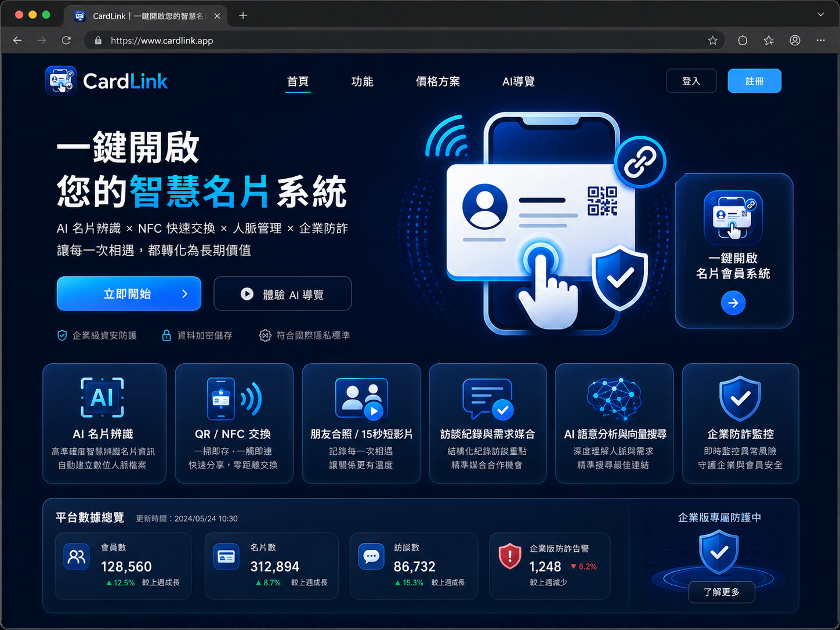Click the 企業版專屬防護中 shield graphic
Screen dimensions: 840x630
pos(719,553)
